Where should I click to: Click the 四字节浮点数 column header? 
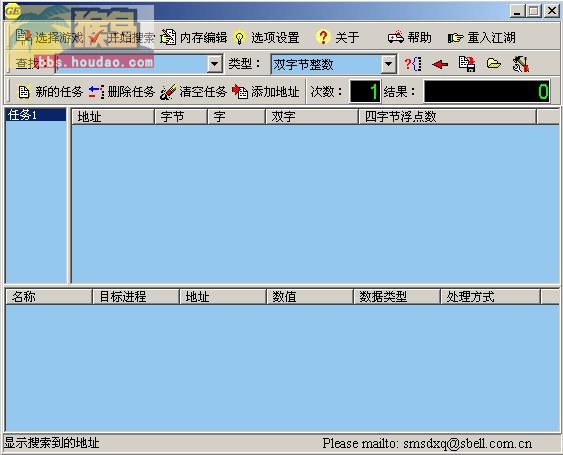(x=447, y=117)
